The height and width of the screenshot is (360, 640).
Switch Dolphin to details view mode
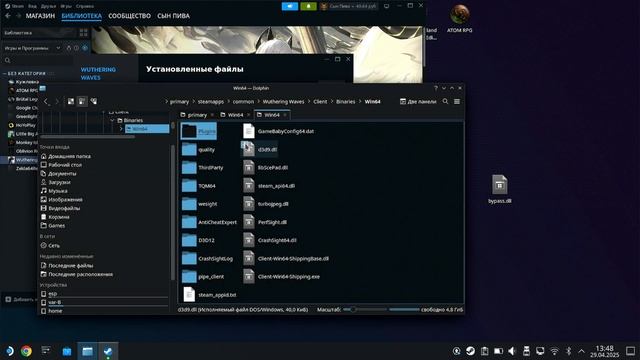point(93,101)
